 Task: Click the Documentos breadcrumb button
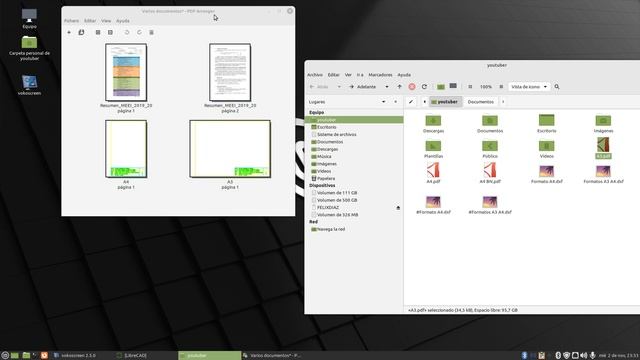click(480, 102)
